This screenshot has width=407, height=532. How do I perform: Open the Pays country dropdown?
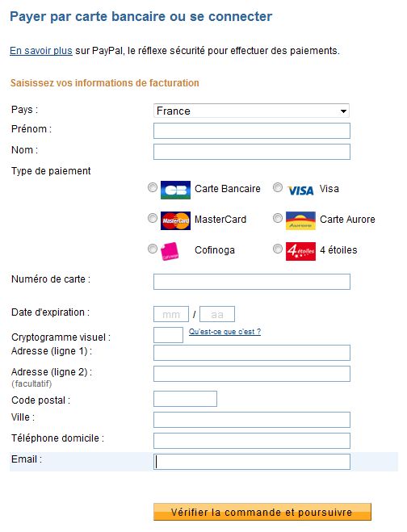[251, 111]
